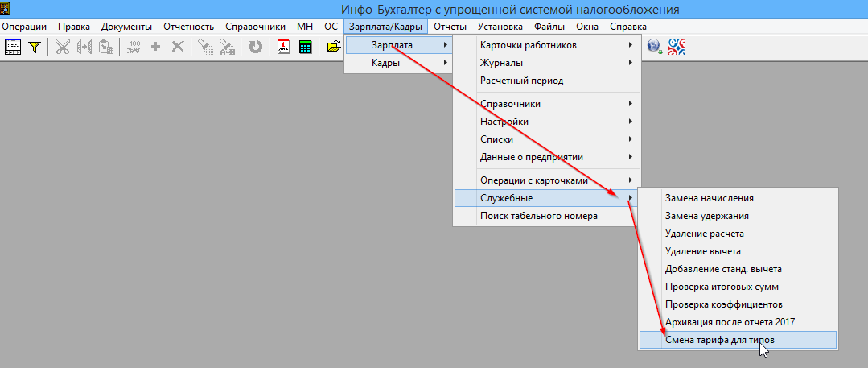Expand Данные о предприятии submenu
This screenshot has height=368, width=868.
(x=546, y=157)
